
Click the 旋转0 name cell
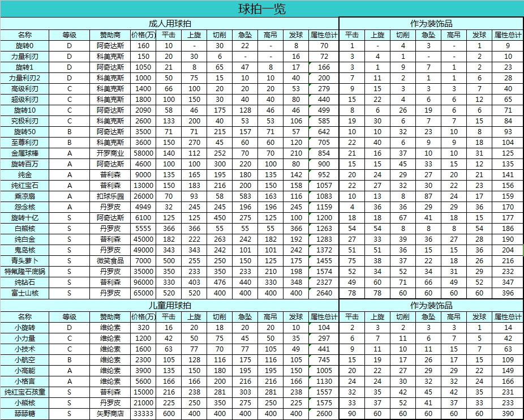[x=25, y=46]
